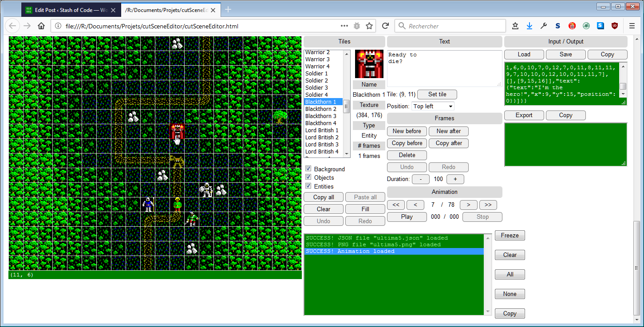Select Lord British 1 in the tiles list
644x327 pixels.
(x=324, y=130)
